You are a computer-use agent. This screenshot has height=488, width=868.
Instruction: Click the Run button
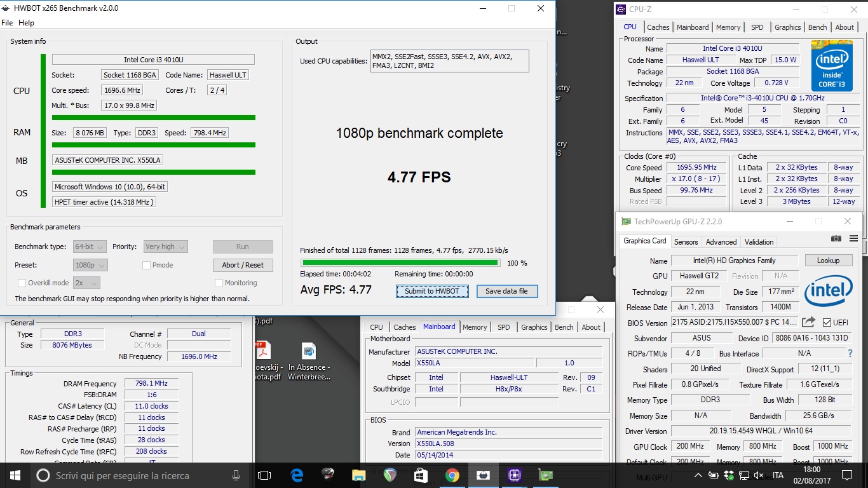[x=243, y=247]
